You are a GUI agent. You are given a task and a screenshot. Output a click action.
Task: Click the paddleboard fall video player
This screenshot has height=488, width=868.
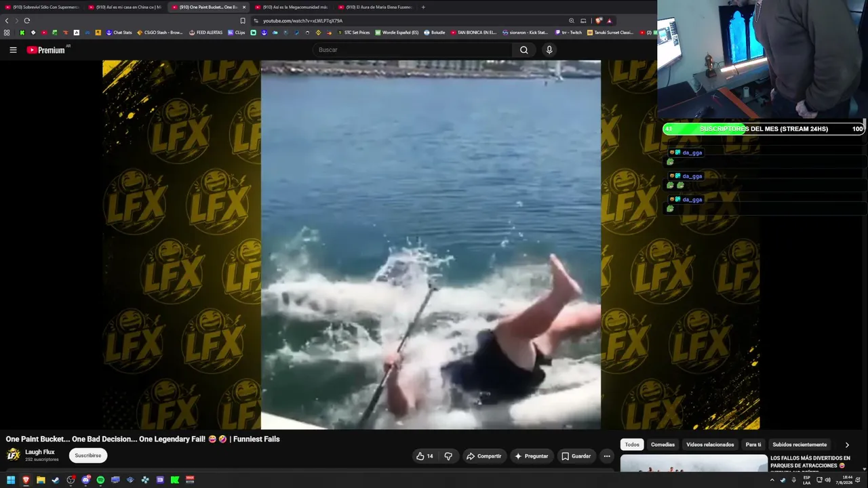[x=431, y=245]
